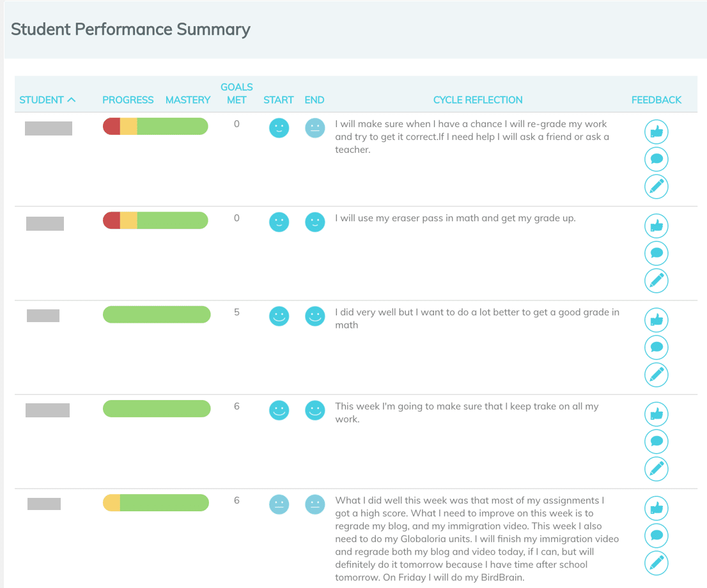Open comment icon for BirdBrain reflection row
This screenshot has width=707, height=588.
[656, 535]
